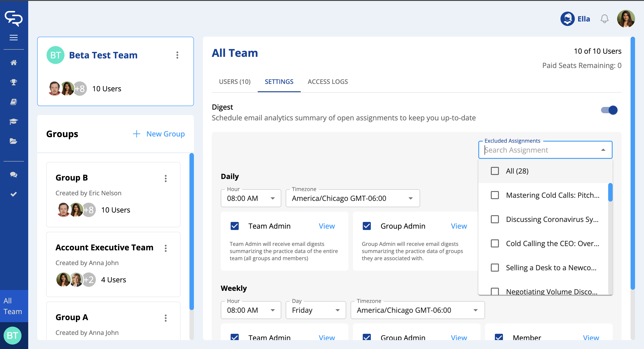This screenshot has height=349, width=644.
Task: Open Daily Timezone America/Chicago dropdown
Action: 352,198
